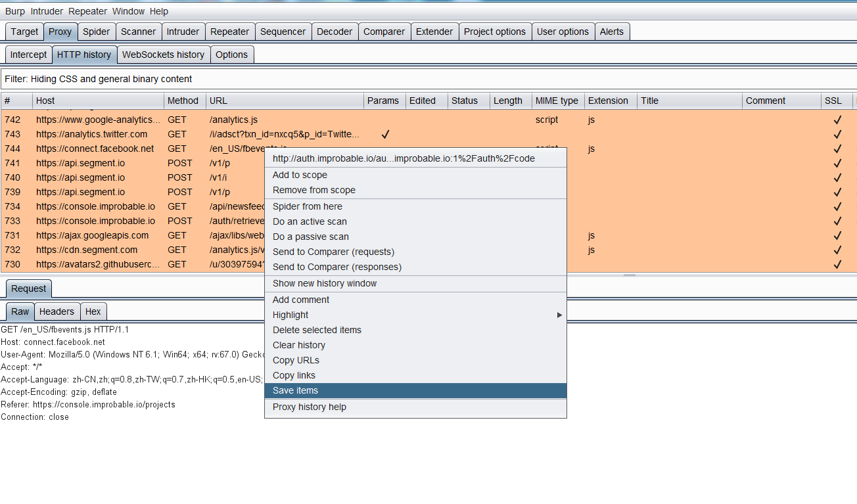This screenshot has height=504, width=857.
Task: Sort by the Comment column header
Action: 781,101
